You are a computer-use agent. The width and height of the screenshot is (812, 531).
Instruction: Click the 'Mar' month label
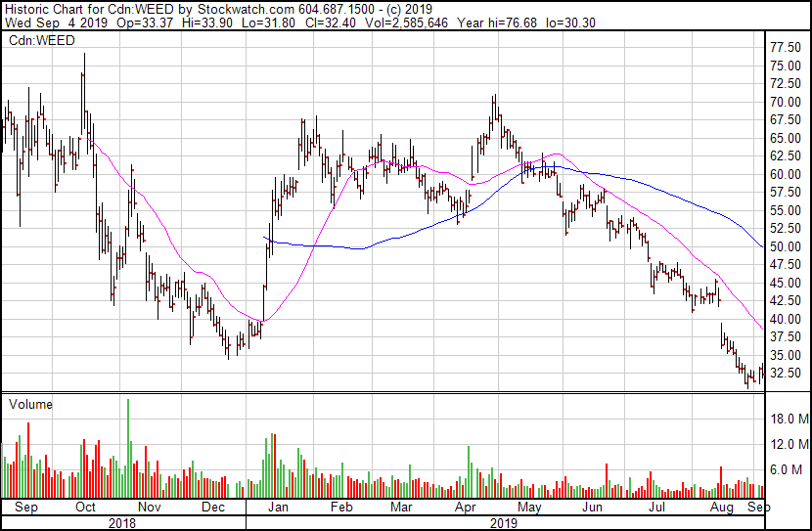click(x=401, y=507)
